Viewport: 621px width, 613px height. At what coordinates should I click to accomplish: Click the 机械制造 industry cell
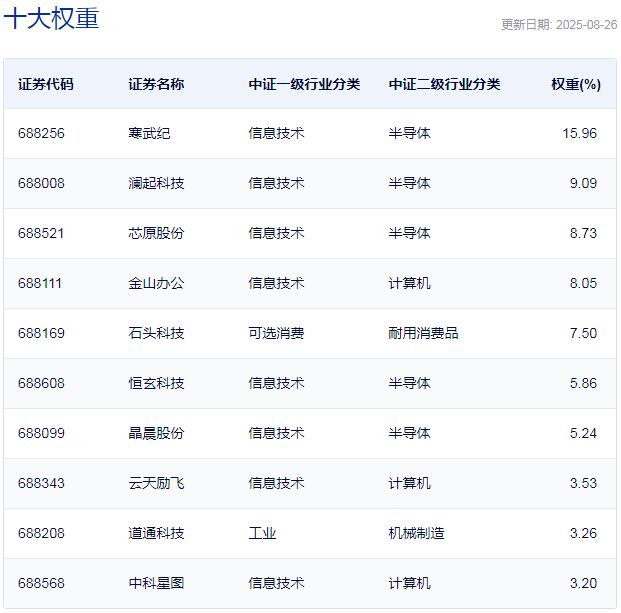click(x=416, y=533)
